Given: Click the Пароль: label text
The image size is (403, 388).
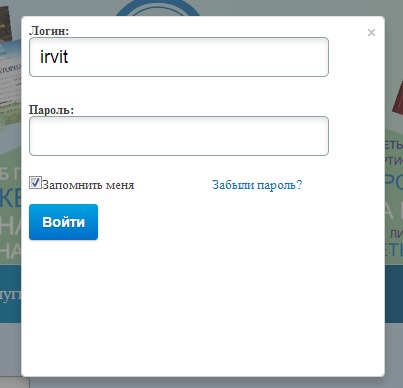Looking at the screenshot, I should 51,110.
